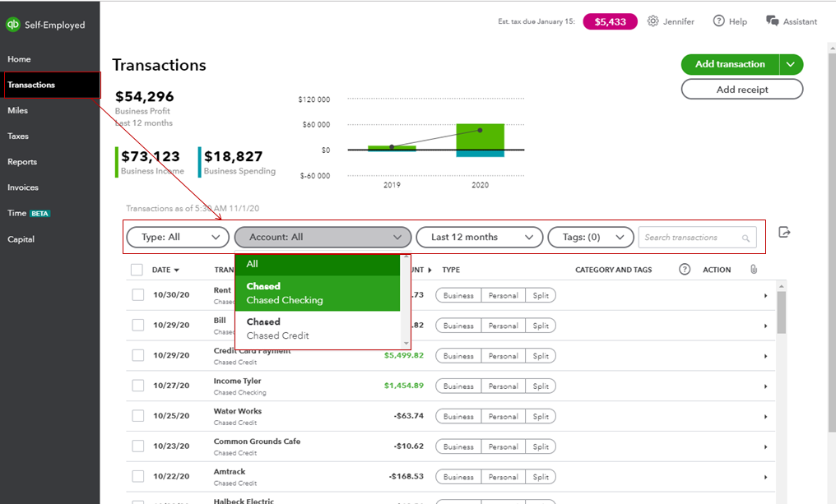The width and height of the screenshot is (836, 504).
Task: Click the Add transaction button
Action: pos(730,64)
